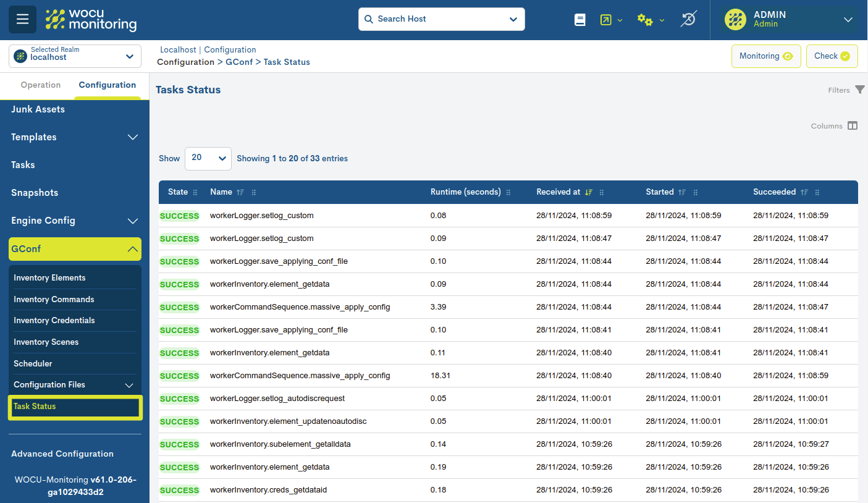The width and height of the screenshot is (868, 503).
Task: Open the hamburger main menu
Action: pos(22,19)
